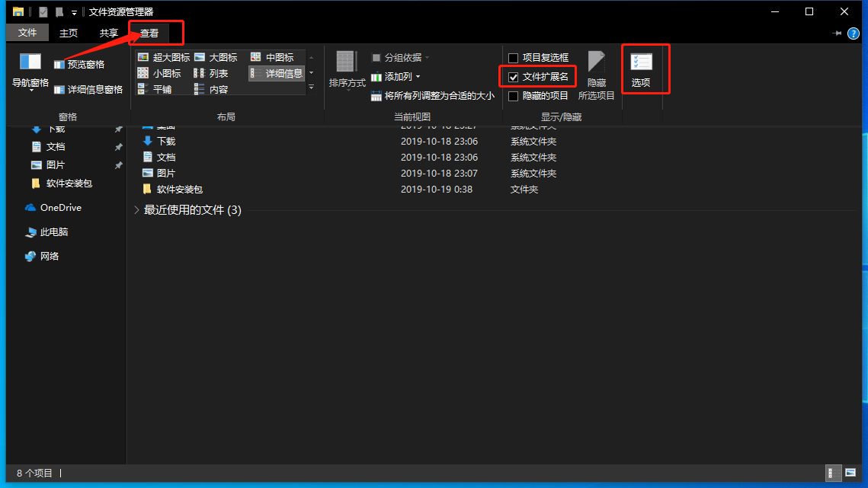The image size is (868, 488).
Task: Click the properties icon in the quick access toolbar
Action: 43,11
